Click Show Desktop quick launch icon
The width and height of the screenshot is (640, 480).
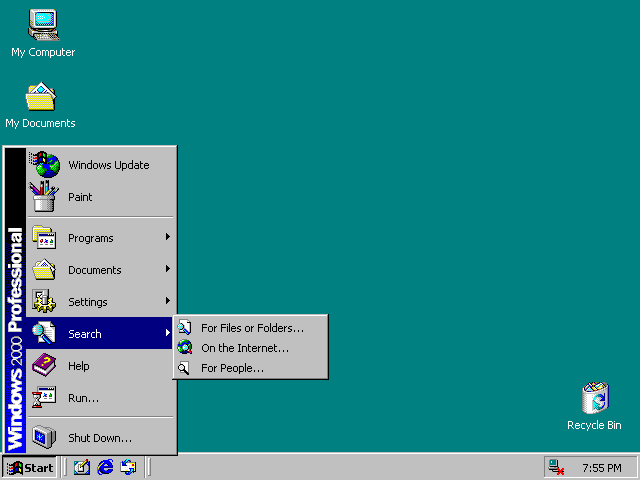pos(82,467)
